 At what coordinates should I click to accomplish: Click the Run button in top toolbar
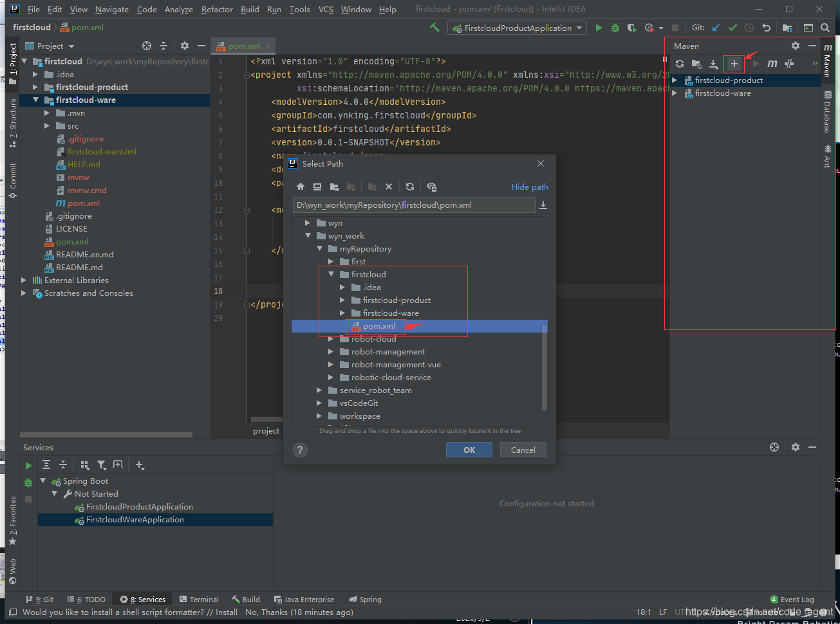(x=599, y=28)
